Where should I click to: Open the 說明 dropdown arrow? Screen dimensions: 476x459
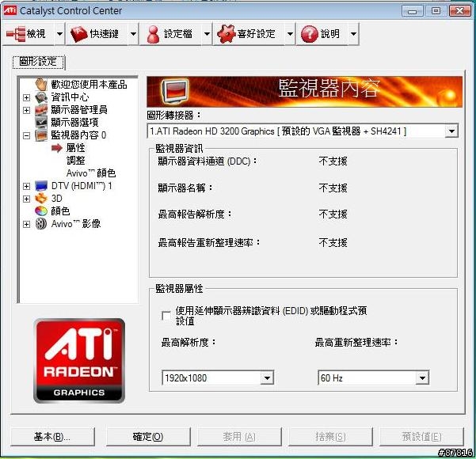(x=353, y=34)
